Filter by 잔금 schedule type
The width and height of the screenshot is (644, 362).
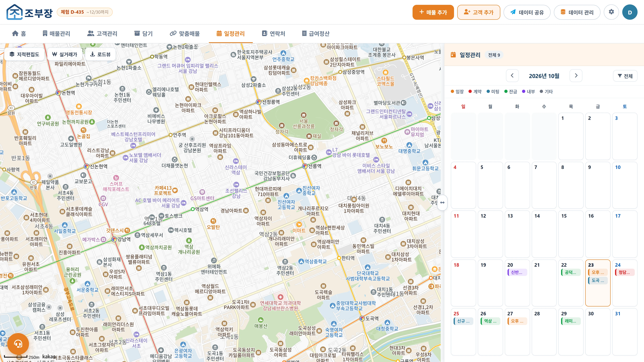[511, 91]
